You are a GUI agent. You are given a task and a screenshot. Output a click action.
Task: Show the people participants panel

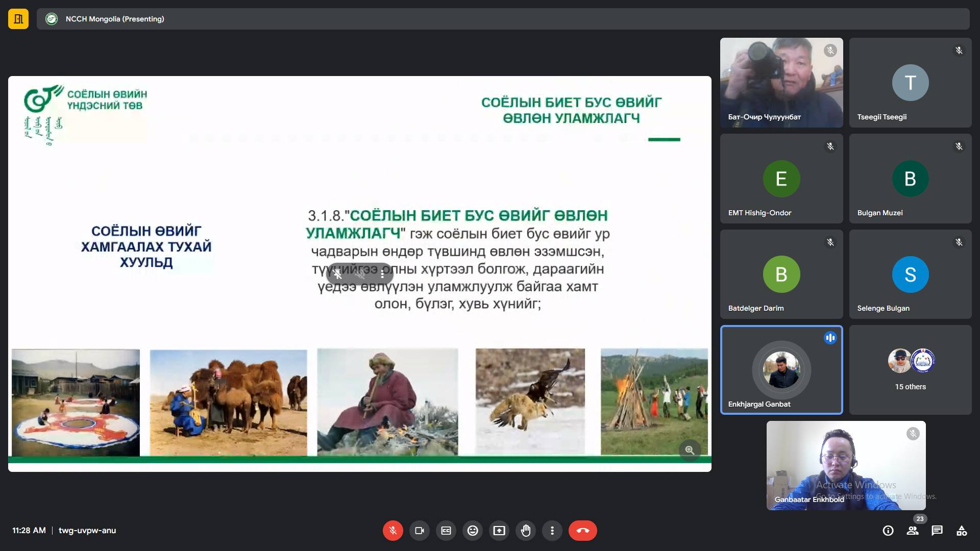pyautogui.click(x=913, y=531)
